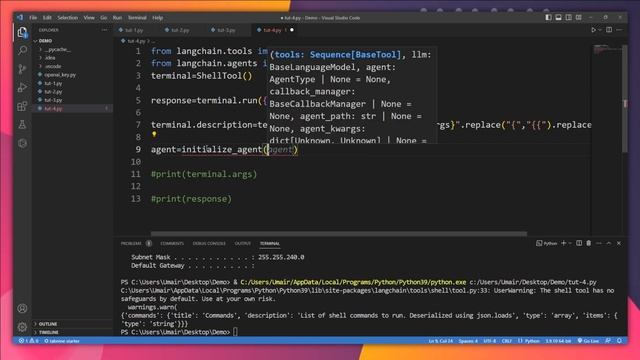Open the Search view in activity bar
640x360 pixels.
22,51
